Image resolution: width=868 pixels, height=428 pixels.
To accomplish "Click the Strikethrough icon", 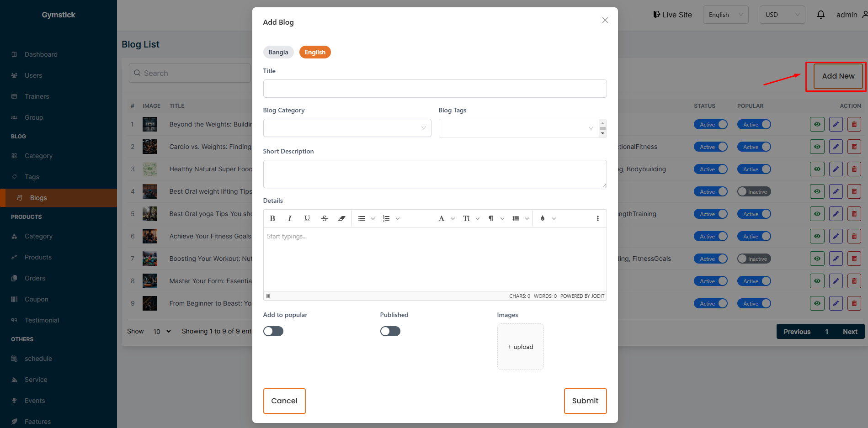I will point(325,218).
